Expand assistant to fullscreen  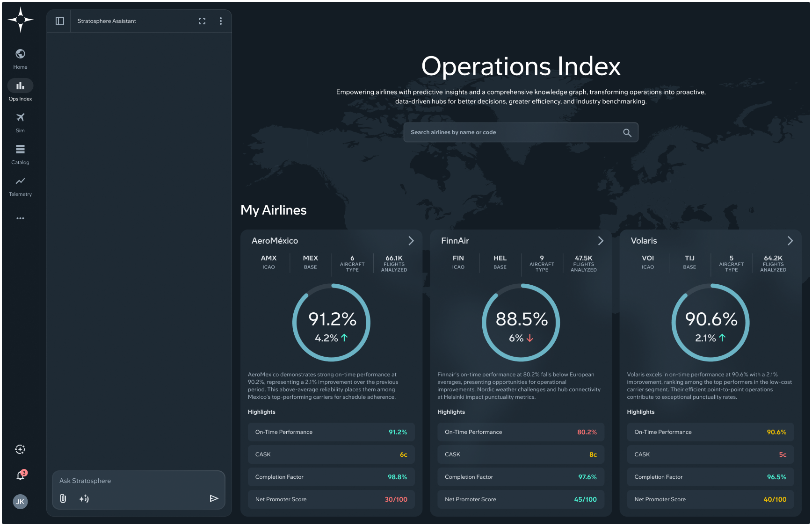pyautogui.click(x=202, y=21)
